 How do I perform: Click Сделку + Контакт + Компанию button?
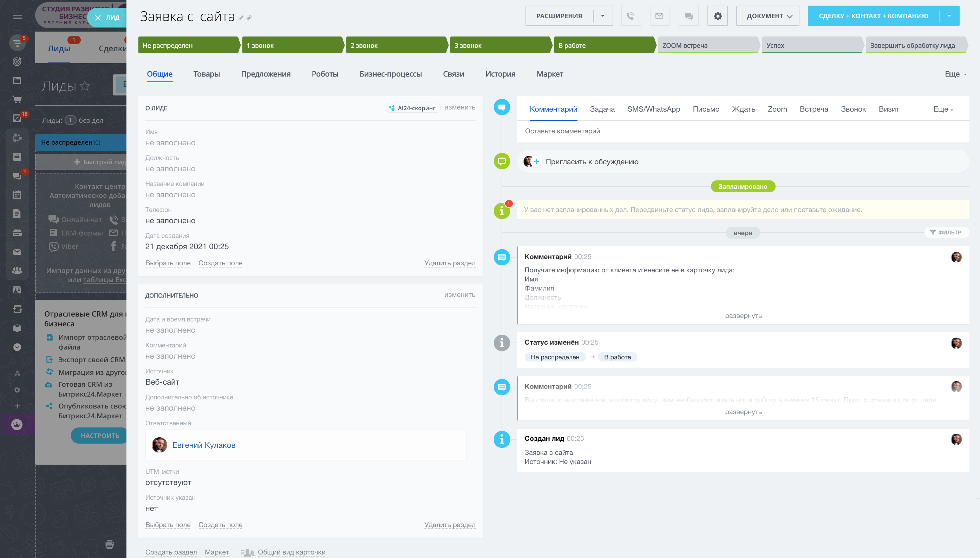click(873, 16)
